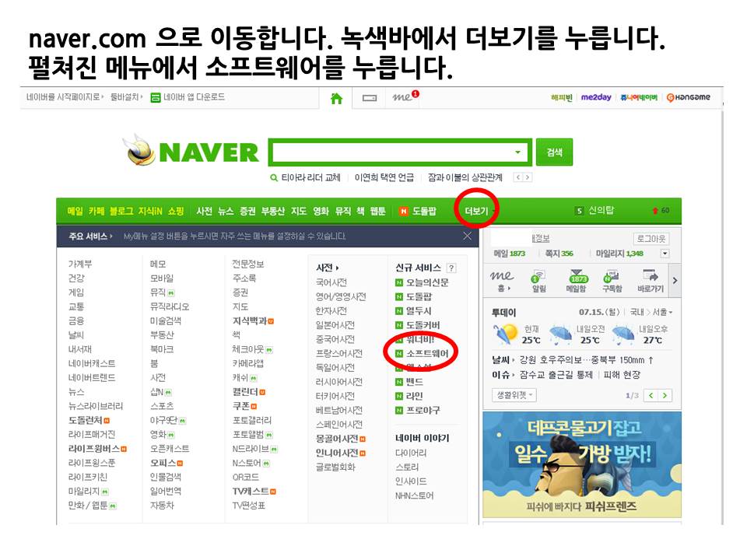Read the 강원 호우주의보 weather headline
This screenshot has width=747, height=560.
(586, 360)
